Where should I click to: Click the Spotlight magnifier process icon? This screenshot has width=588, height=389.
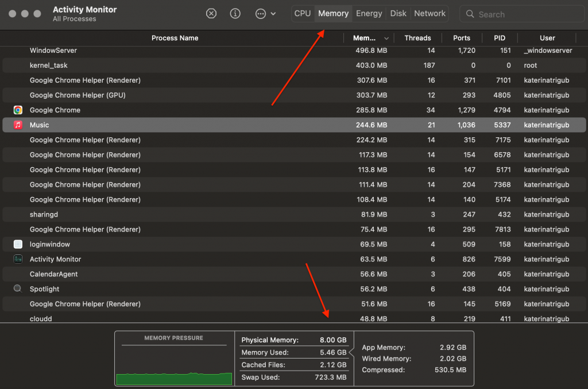click(x=18, y=289)
